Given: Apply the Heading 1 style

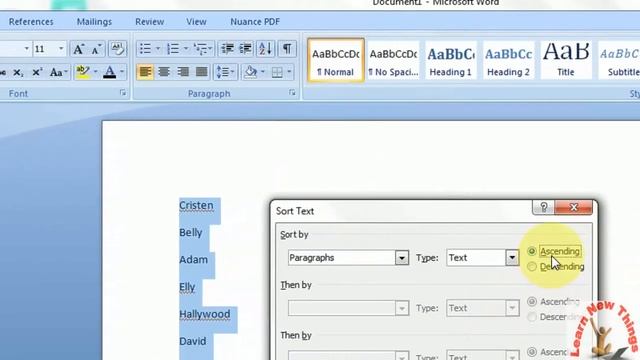Looking at the screenshot, I should (451, 60).
